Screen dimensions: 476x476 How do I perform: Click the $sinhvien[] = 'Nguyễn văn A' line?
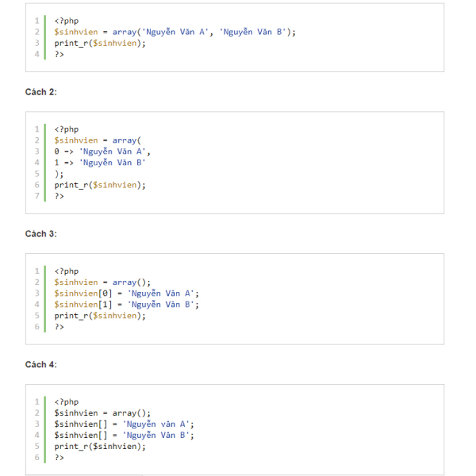tap(124, 424)
